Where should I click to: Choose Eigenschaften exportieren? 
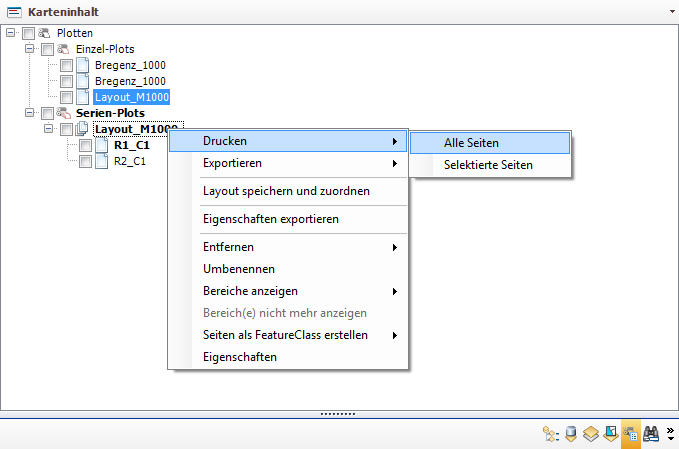288,219
